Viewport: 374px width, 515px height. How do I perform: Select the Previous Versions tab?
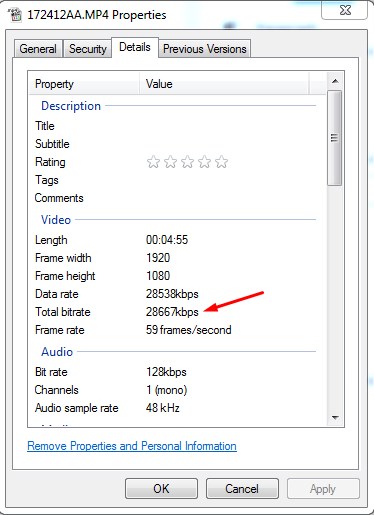coord(205,49)
